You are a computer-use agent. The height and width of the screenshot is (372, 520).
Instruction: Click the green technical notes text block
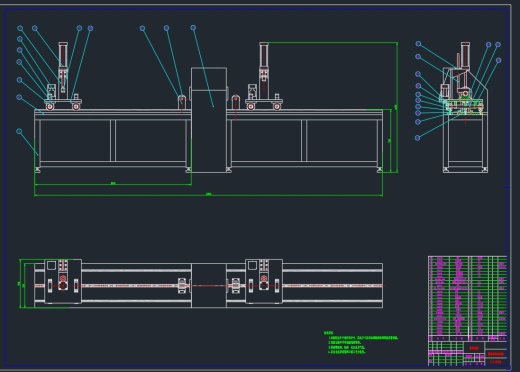coord(361,342)
